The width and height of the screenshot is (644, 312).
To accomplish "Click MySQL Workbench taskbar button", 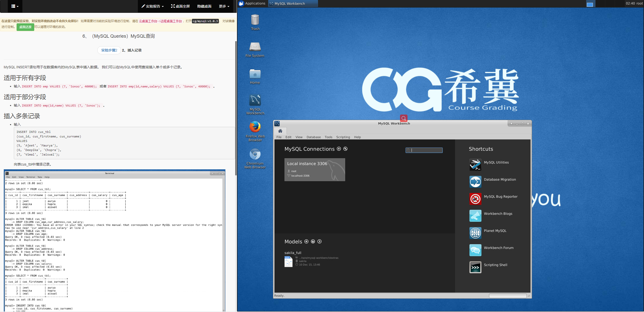I will tap(293, 4).
